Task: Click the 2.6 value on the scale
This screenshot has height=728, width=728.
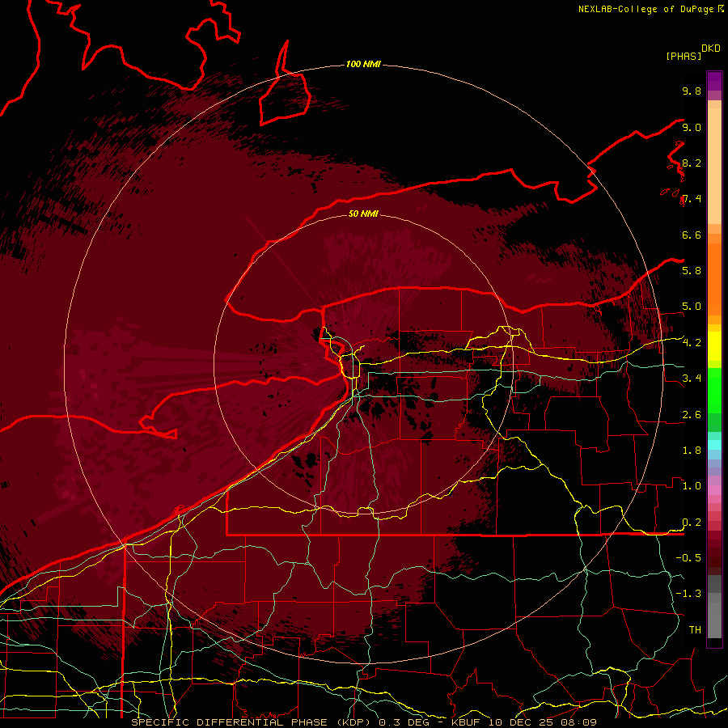Action: click(x=692, y=414)
